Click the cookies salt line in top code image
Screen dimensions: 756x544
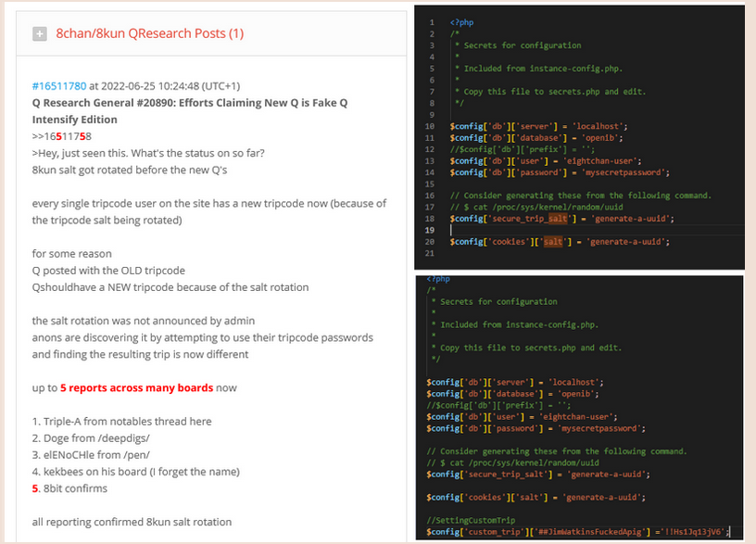pyautogui.click(x=560, y=242)
